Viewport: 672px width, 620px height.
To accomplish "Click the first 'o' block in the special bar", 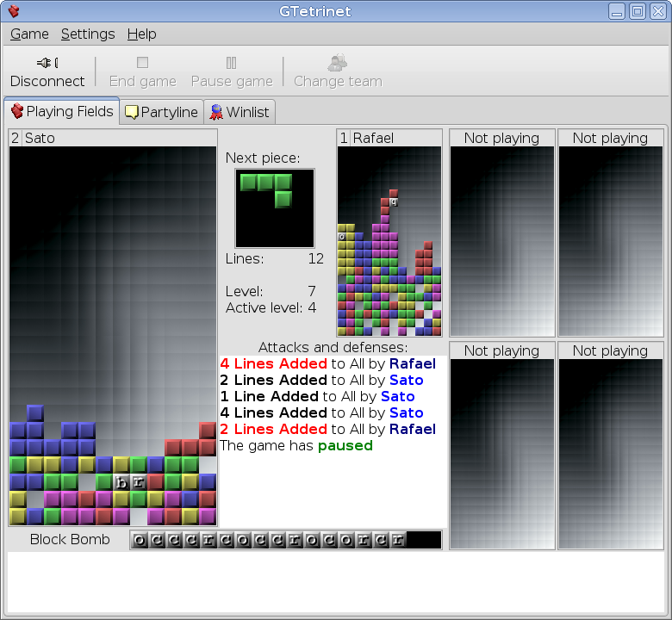I will point(140,540).
